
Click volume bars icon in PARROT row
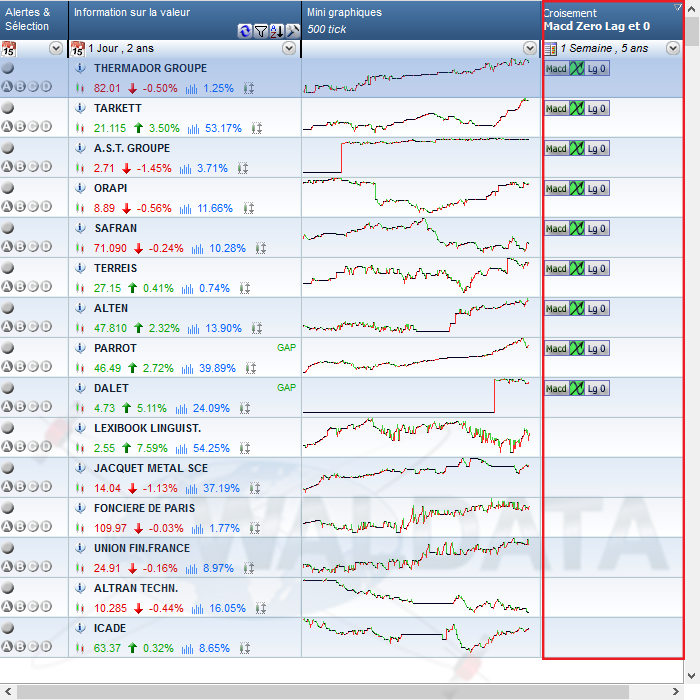pos(188,369)
